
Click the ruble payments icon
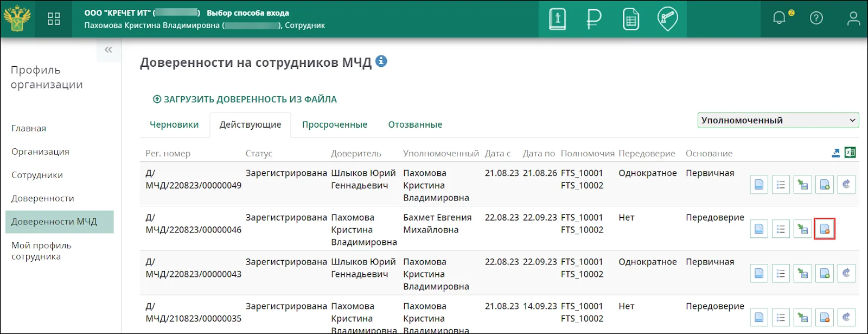594,19
